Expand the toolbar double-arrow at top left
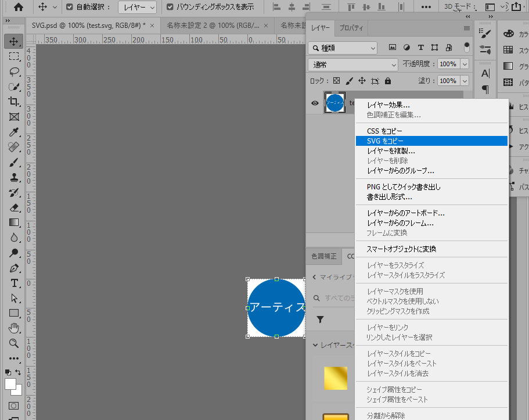The height and width of the screenshot is (420, 529). 8,20
